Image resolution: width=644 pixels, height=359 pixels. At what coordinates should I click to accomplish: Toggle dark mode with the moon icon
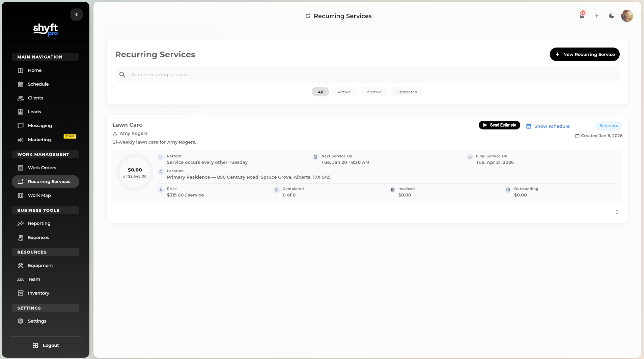pos(612,16)
